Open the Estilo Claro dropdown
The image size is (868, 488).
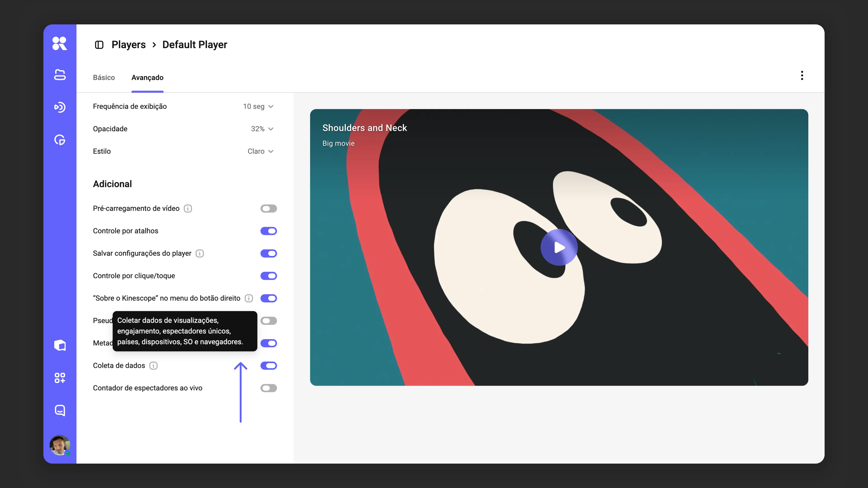pyautogui.click(x=260, y=151)
